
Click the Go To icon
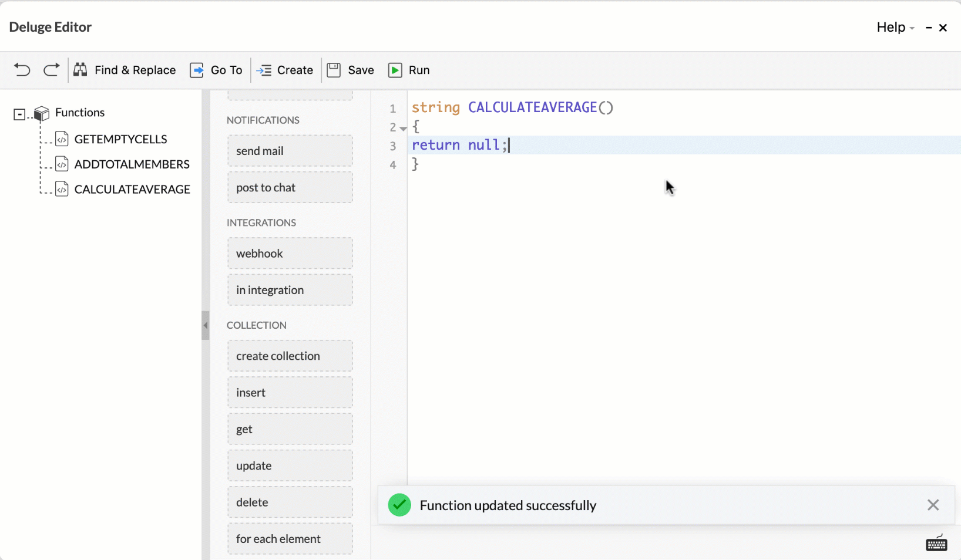click(x=197, y=70)
